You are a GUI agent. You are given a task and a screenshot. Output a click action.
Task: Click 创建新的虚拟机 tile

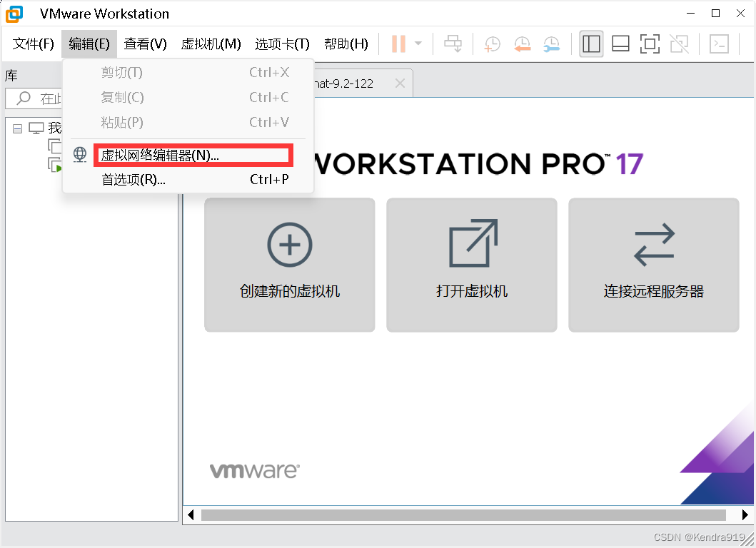[290, 265]
